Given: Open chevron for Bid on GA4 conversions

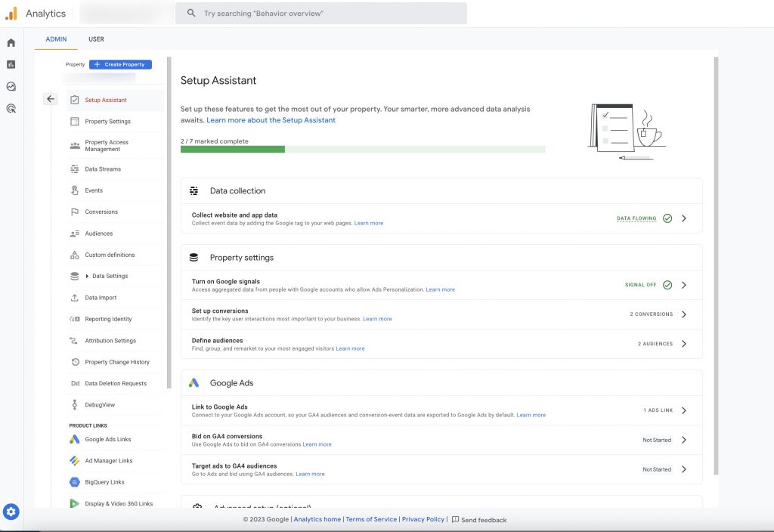Looking at the screenshot, I should (683, 440).
